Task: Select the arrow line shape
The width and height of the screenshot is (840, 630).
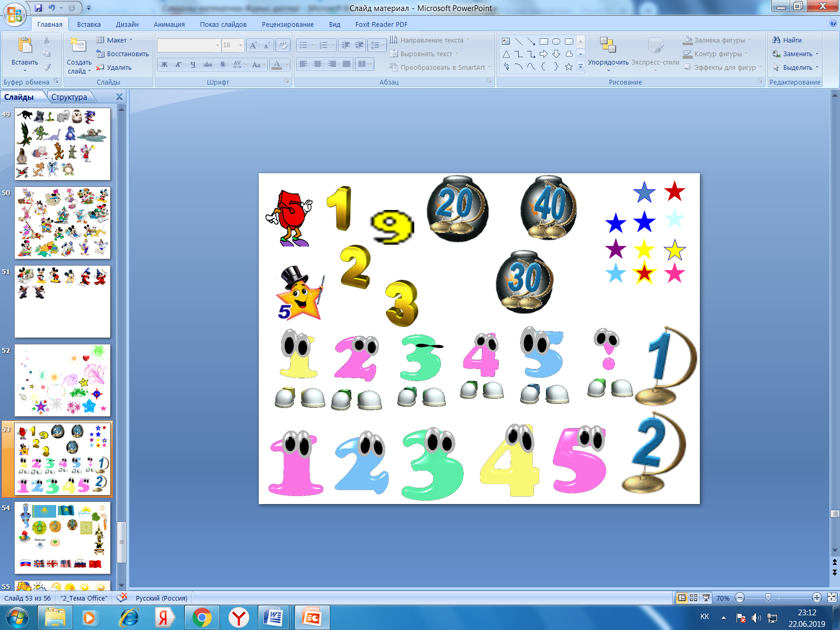Action: click(x=531, y=41)
